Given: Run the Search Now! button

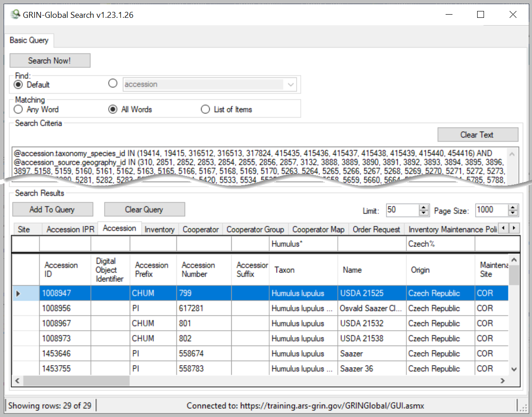Looking at the screenshot, I should [50, 61].
